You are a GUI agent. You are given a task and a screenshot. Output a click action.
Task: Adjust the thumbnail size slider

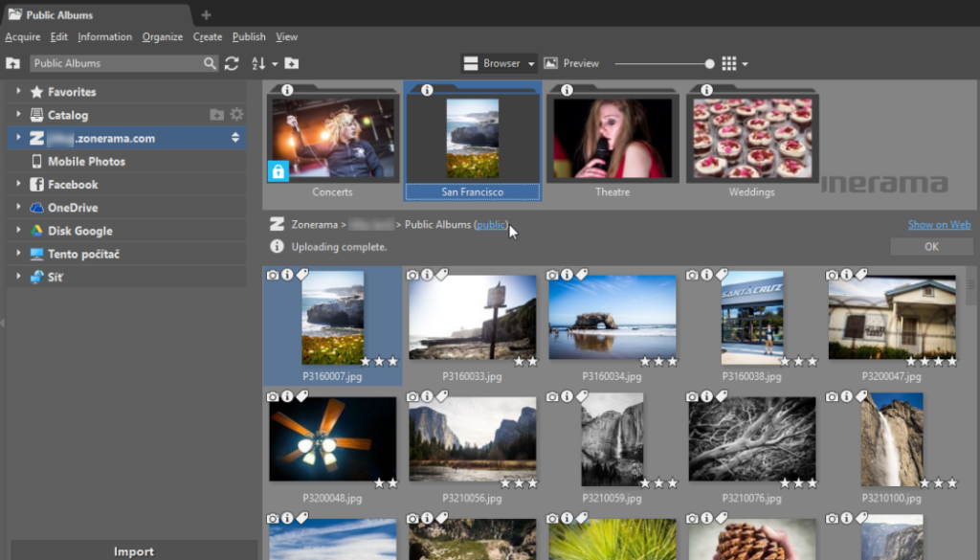(x=709, y=63)
